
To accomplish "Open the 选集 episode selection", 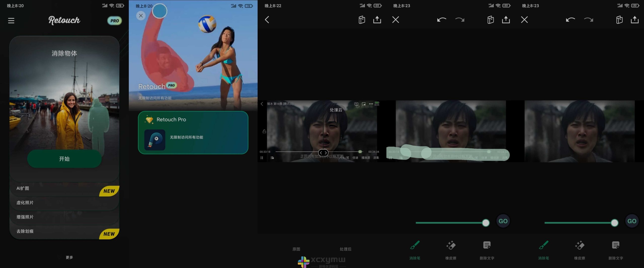I will 377,158.
